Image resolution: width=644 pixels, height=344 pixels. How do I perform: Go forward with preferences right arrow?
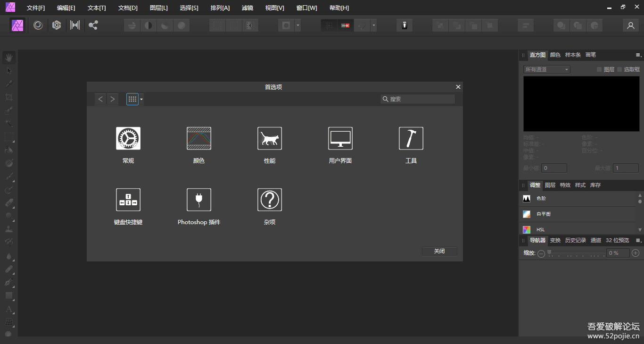[112, 99]
